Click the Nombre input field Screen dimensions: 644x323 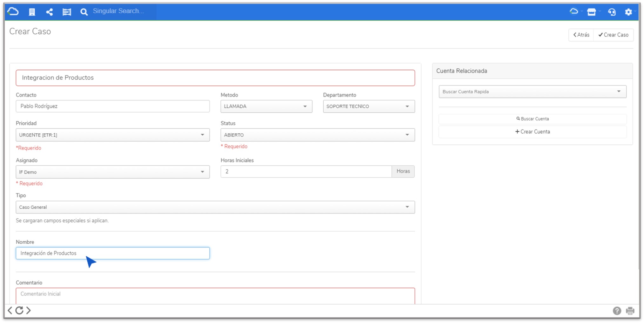pyautogui.click(x=113, y=253)
